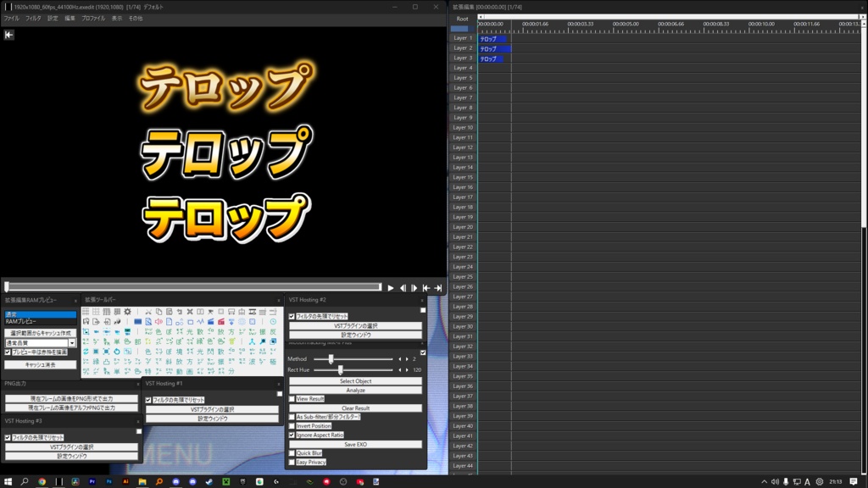Click the copy icon in 拡張ツールバー
868x488 pixels.
click(x=159, y=312)
